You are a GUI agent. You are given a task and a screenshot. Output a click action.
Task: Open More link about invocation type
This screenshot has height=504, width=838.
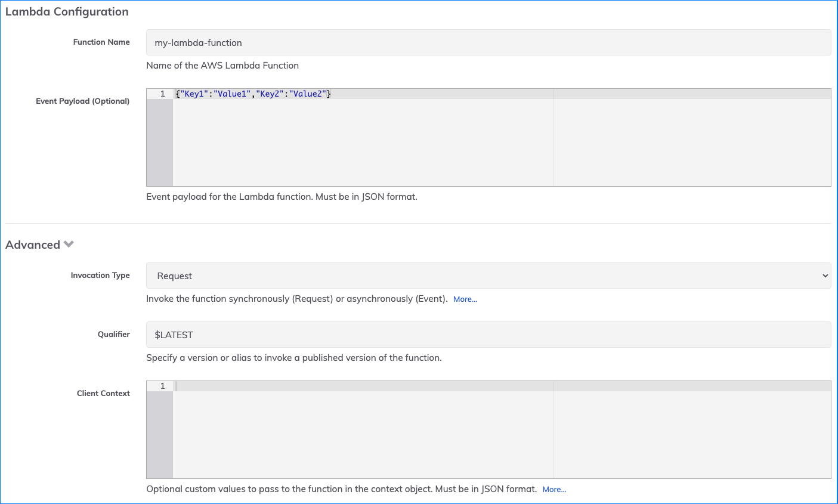point(465,299)
